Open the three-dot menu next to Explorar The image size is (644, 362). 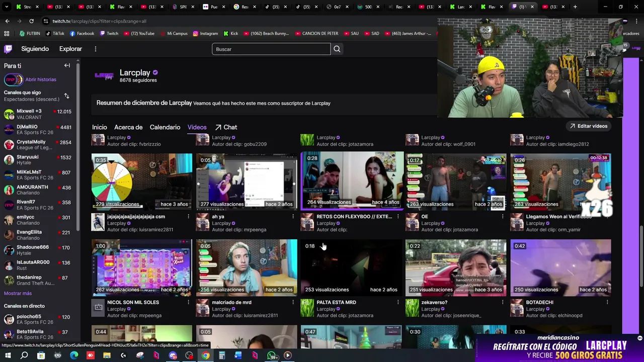95,49
